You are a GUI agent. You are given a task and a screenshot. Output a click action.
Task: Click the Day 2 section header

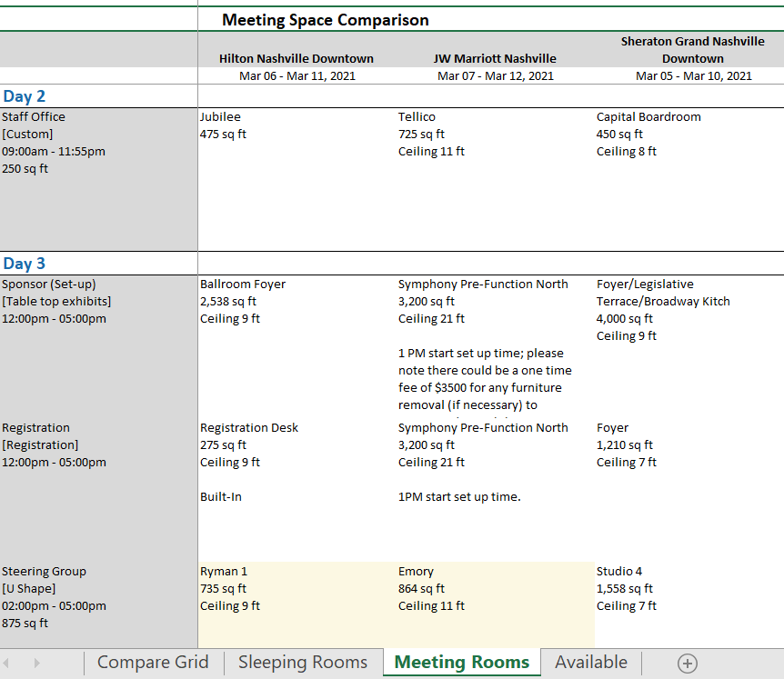coord(24,95)
